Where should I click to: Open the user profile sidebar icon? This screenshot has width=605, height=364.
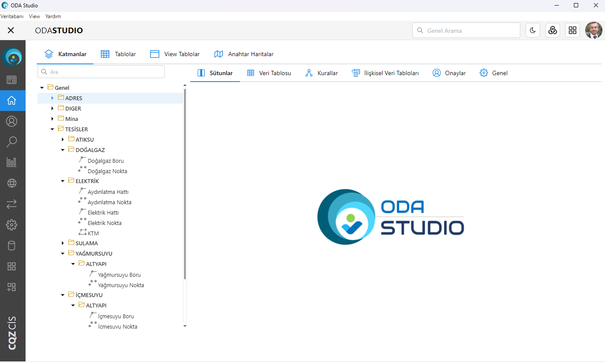[12, 121]
